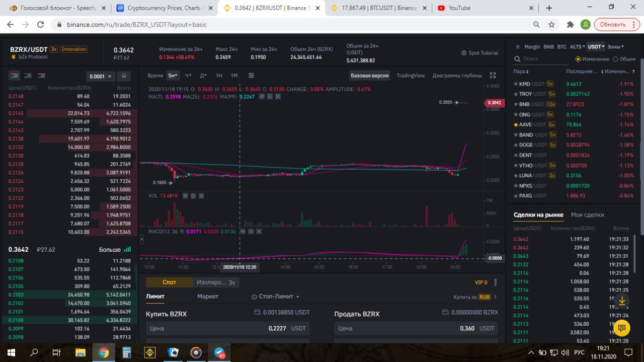Viewport: 644px width, 362px height.
Task: Open Ч hourly interval dropdown
Action: tap(188, 76)
